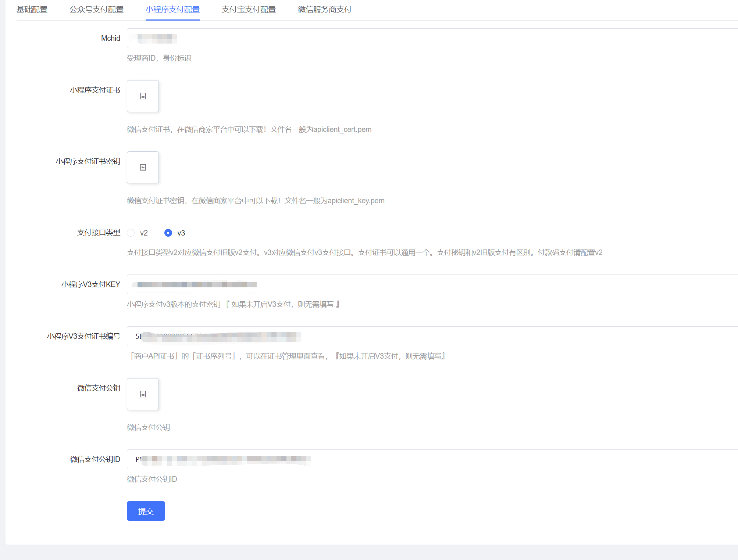This screenshot has width=738, height=560.
Task: Click the document glyph in the first upload box
Action: click(143, 96)
